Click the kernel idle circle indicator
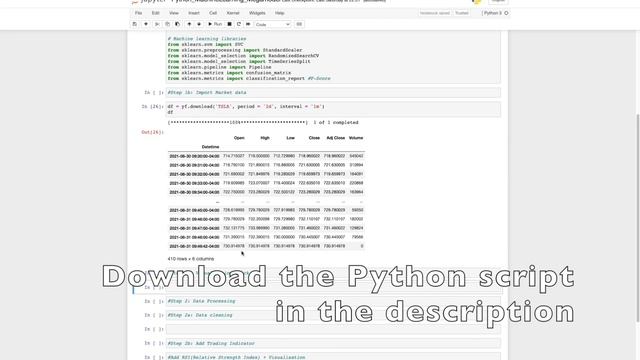 click(506, 13)
